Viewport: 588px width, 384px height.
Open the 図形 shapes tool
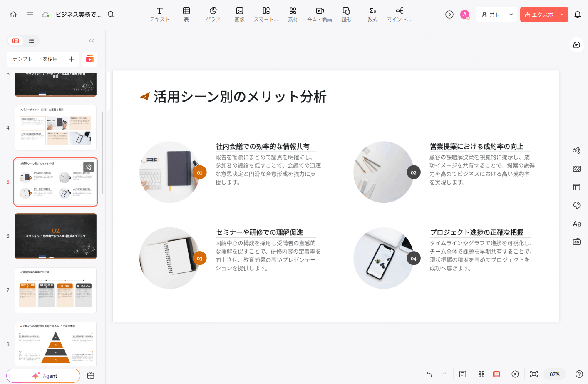coord(346,15)
